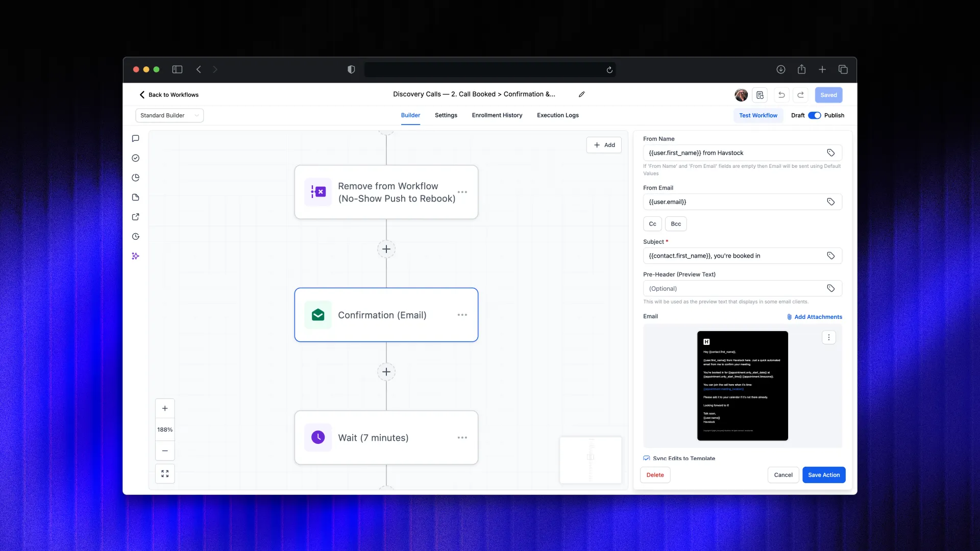Open the comments panel in the sidebar
This screenshot has height=551, width=980.
[135, 138]
